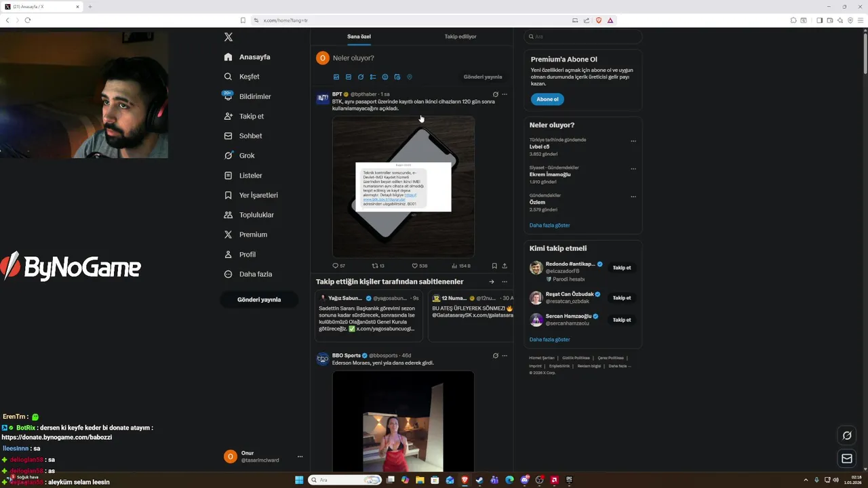This screenshot has height=488, width=868.
Task: Expand the Daha fazla sidebar menu
Action: tap(248, 274)
